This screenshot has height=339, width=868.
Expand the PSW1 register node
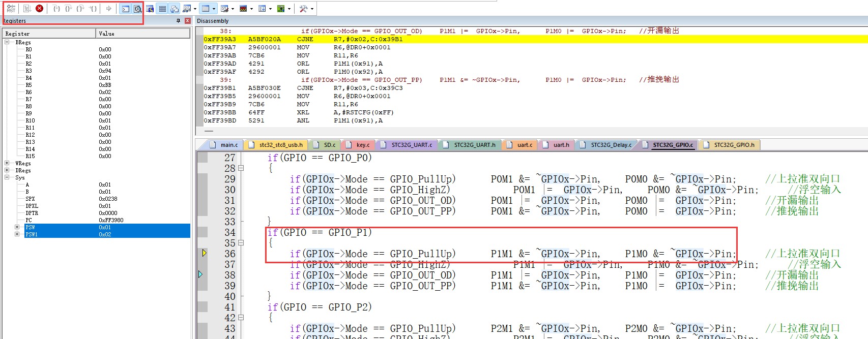click(x=17, y=234)
